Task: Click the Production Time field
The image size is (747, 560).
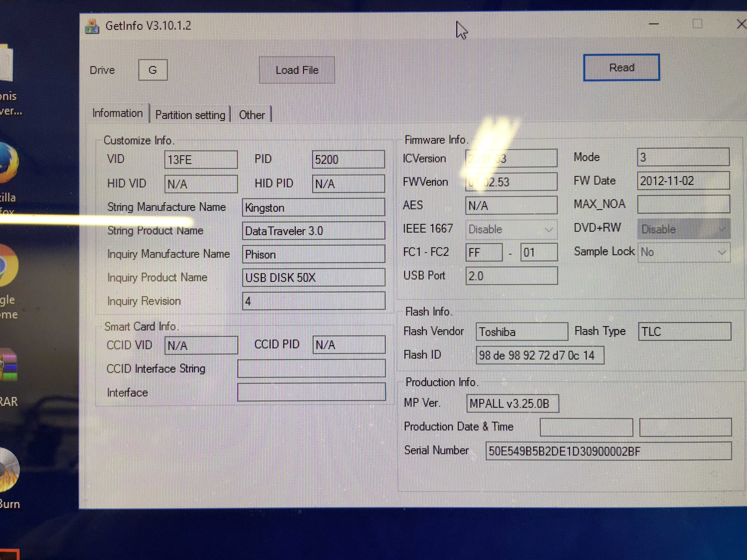Action: [x=685, y=427]
